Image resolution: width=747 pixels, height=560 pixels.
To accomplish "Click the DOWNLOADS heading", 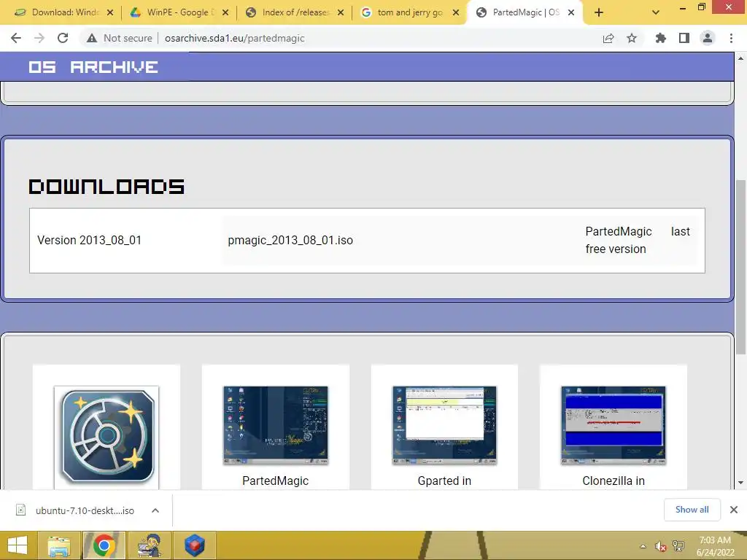I will pos(107,186).
